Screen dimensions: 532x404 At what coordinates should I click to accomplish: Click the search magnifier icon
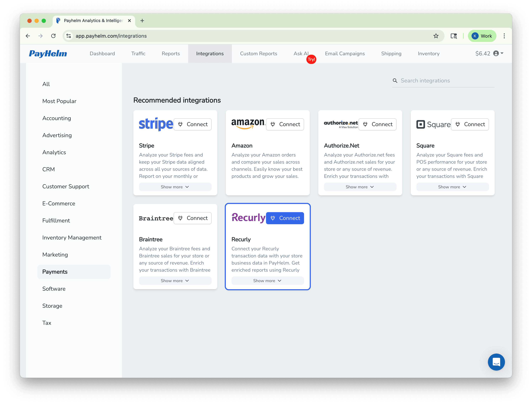pyautogui.click(x=395, y=80)
